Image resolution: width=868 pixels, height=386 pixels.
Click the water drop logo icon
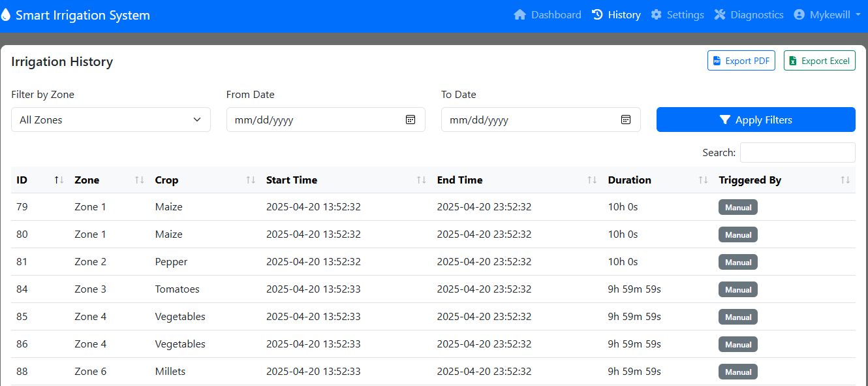(x=6, y=15)
